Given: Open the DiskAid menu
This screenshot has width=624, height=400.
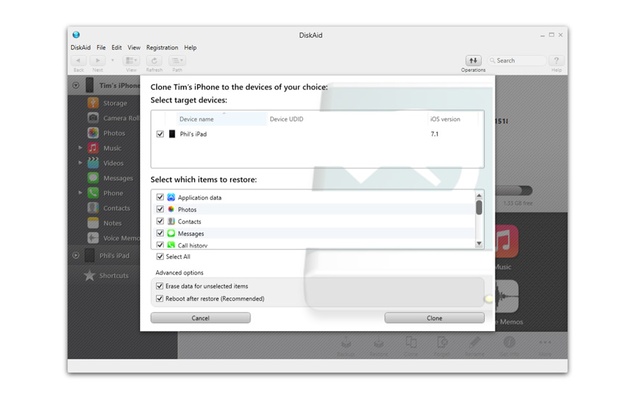Looking at the screenshot, I should click(x=80, y=47).
